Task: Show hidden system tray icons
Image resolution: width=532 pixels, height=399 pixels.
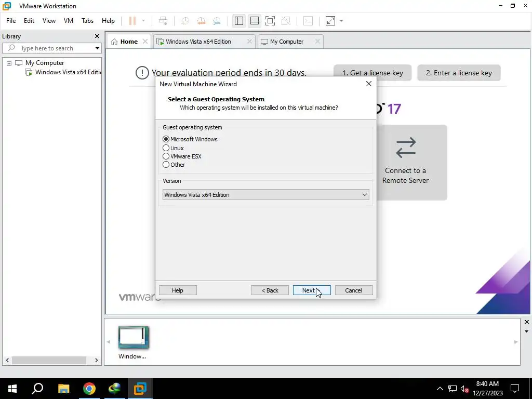Action: tap(440, 389)
